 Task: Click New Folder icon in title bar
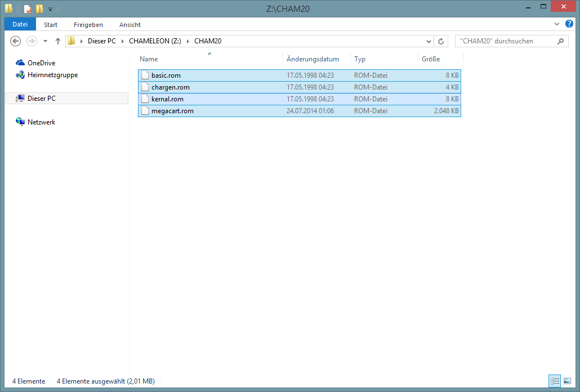(39, 9)
